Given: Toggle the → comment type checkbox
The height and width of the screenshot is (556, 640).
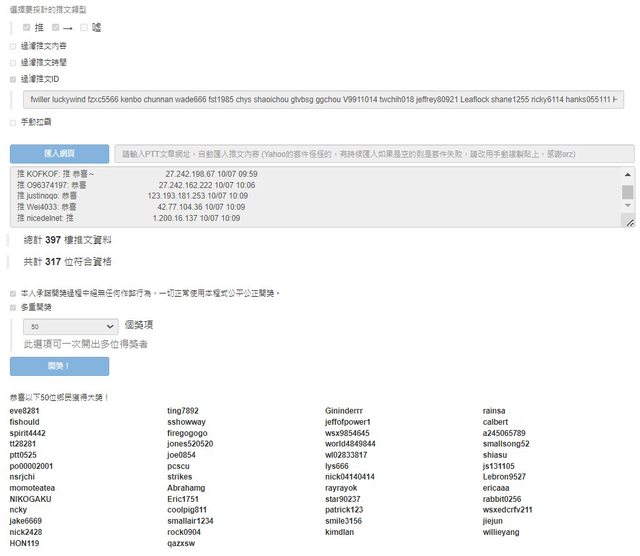Looking at the screenshot, I should point(56,27).
